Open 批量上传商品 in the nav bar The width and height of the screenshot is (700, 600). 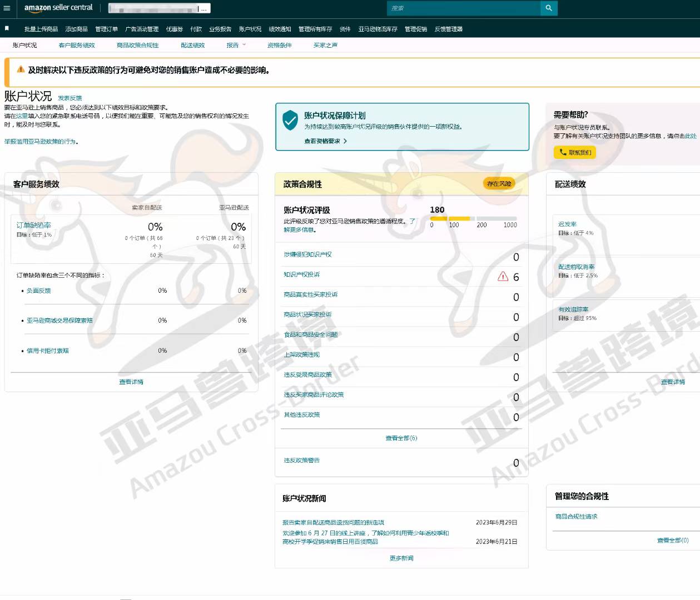coord(41,29)
